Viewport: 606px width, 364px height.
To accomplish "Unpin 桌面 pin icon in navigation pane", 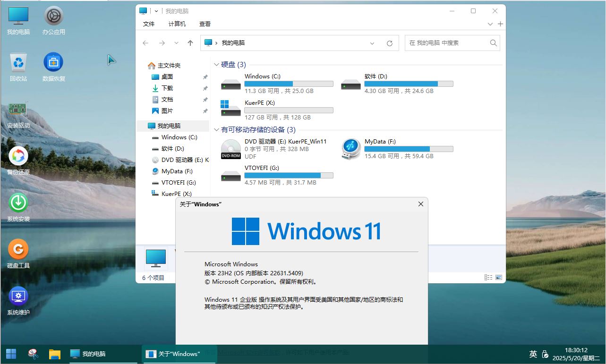I will (205, 77).
